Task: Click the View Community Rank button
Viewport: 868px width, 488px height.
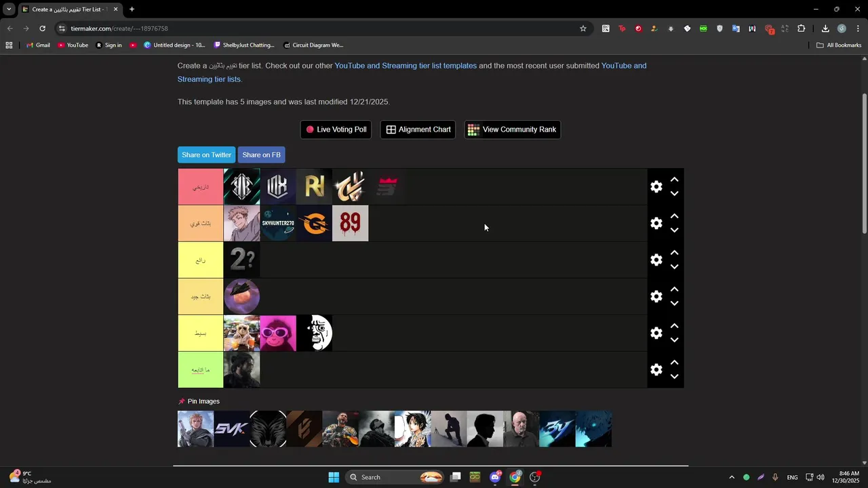Action: [x=512, y=129]
